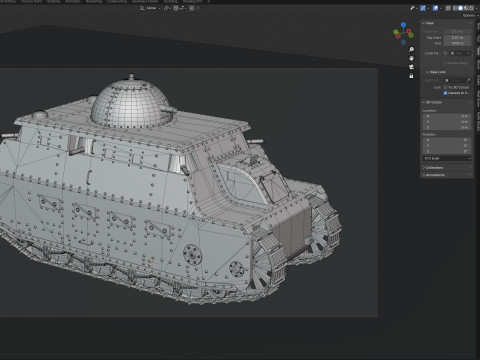
Task: Switch to the Compositing workspace tab
Action: pos(117,1)
